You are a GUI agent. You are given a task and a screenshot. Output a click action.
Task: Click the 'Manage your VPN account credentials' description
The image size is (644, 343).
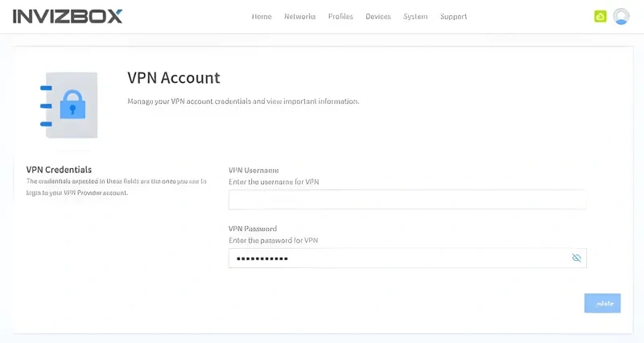point(243,101)
